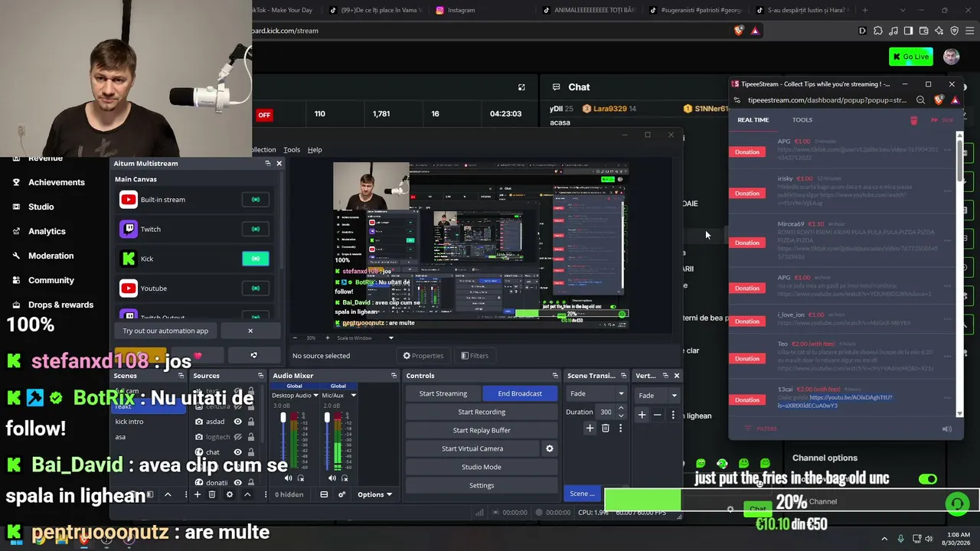Open Virtual Camera settings gear
Image resolution: width=980 pixels, height=551 pixels.
[549, 448]
